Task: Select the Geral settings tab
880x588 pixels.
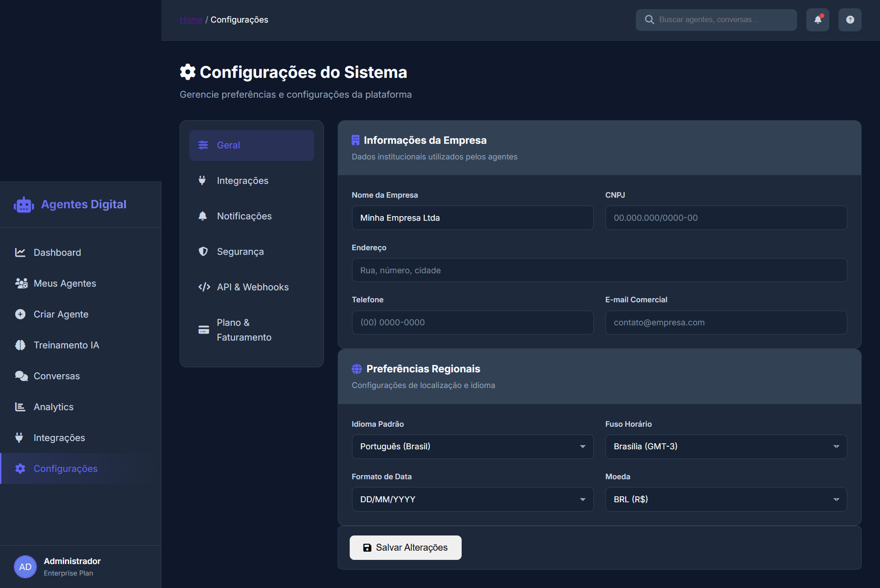Action: coord(252,145)
